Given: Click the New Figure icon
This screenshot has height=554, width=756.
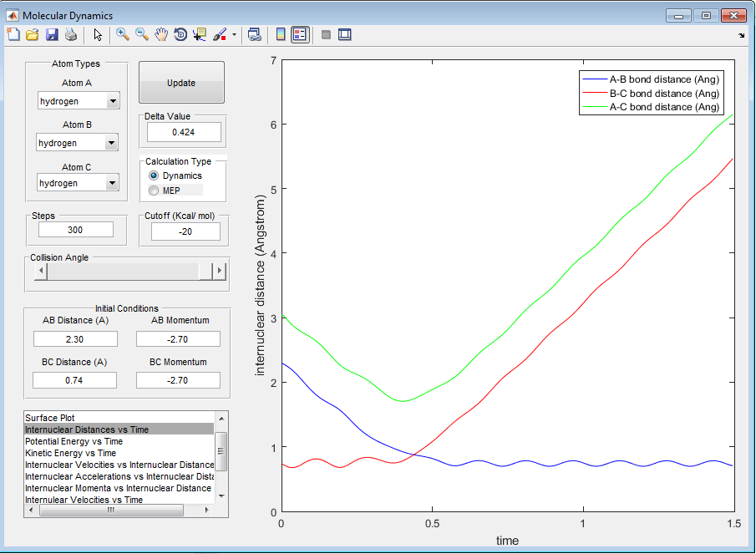Looking at the screenshot, I should click(x=13, y=34).
